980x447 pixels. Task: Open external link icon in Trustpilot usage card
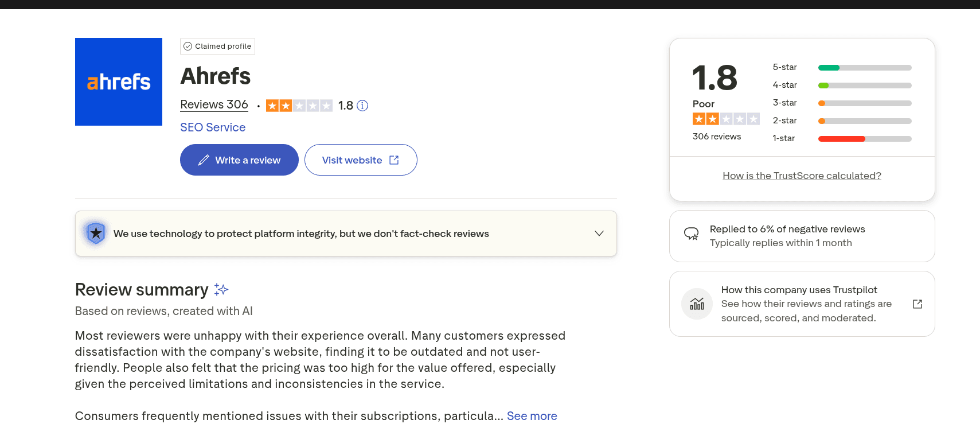pyautogui.click(x=917, y=304)
